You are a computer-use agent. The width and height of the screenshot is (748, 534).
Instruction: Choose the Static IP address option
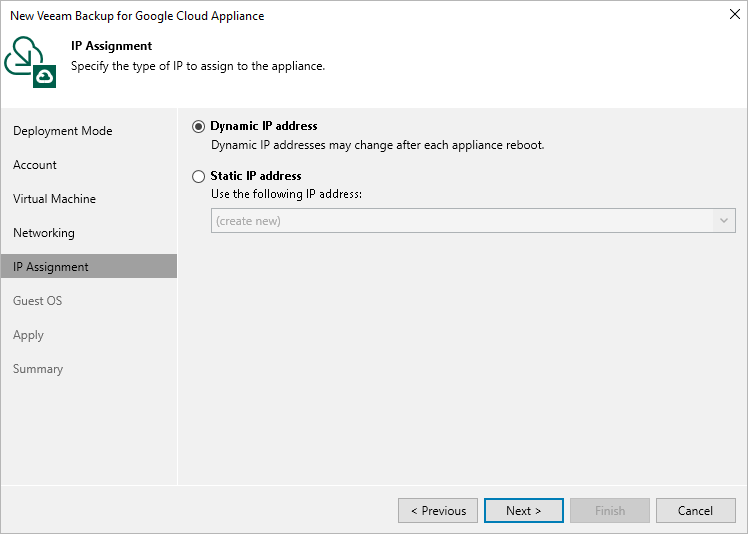(198, 177)
